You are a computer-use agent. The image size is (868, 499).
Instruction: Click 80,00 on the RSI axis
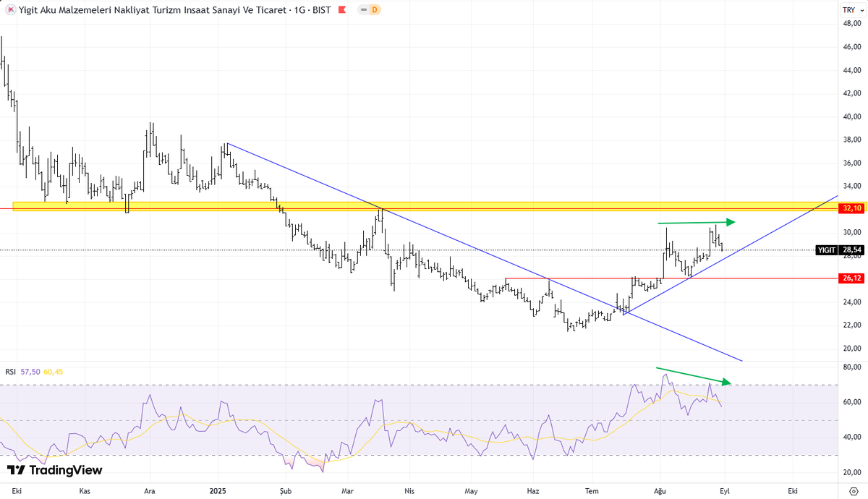click(x=852, y=367)
